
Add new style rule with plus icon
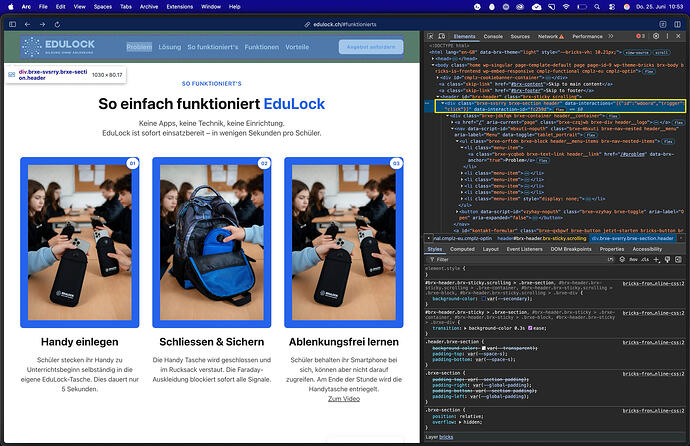[x=657, y=260]
